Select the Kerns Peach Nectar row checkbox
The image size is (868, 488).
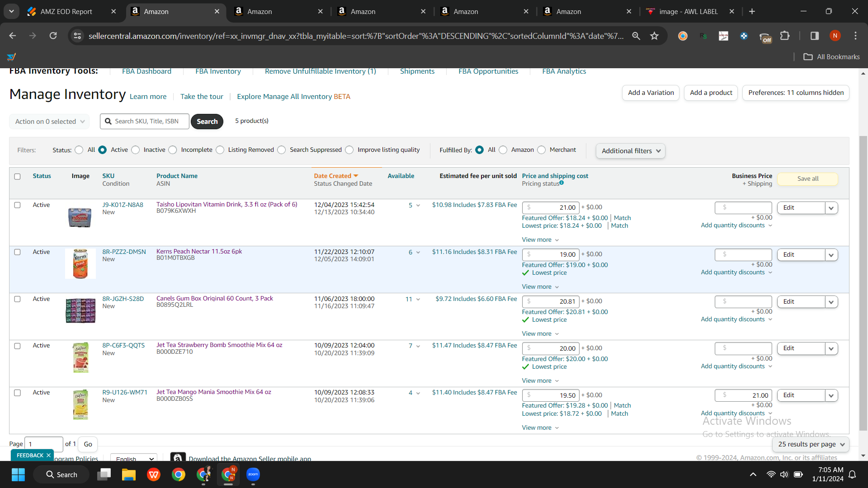tap(17, 252)
